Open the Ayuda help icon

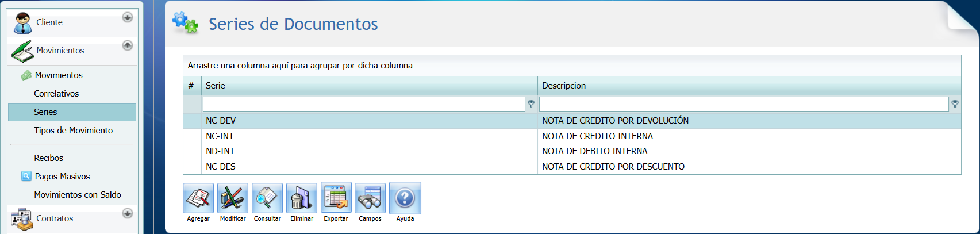(x=405, y=198)
